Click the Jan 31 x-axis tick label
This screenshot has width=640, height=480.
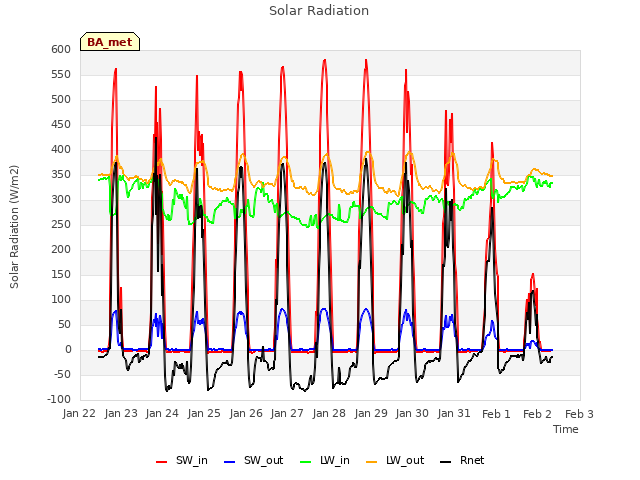454,413
